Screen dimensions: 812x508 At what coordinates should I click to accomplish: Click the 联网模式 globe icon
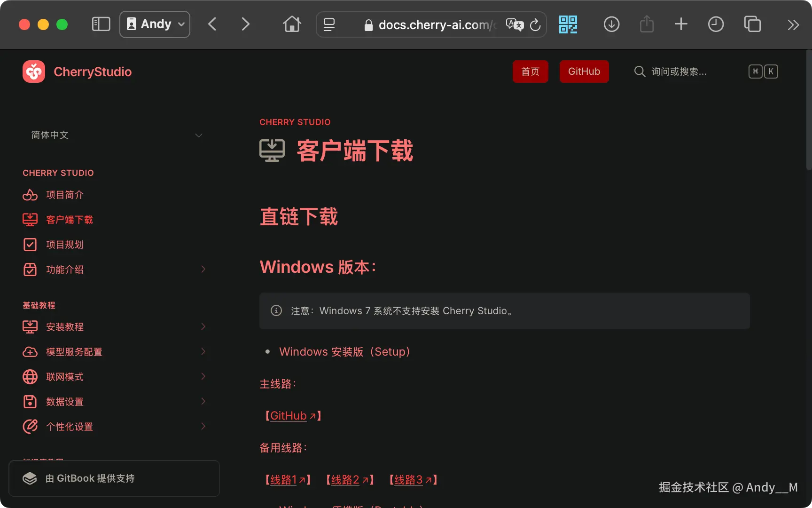tap(30, 377)
